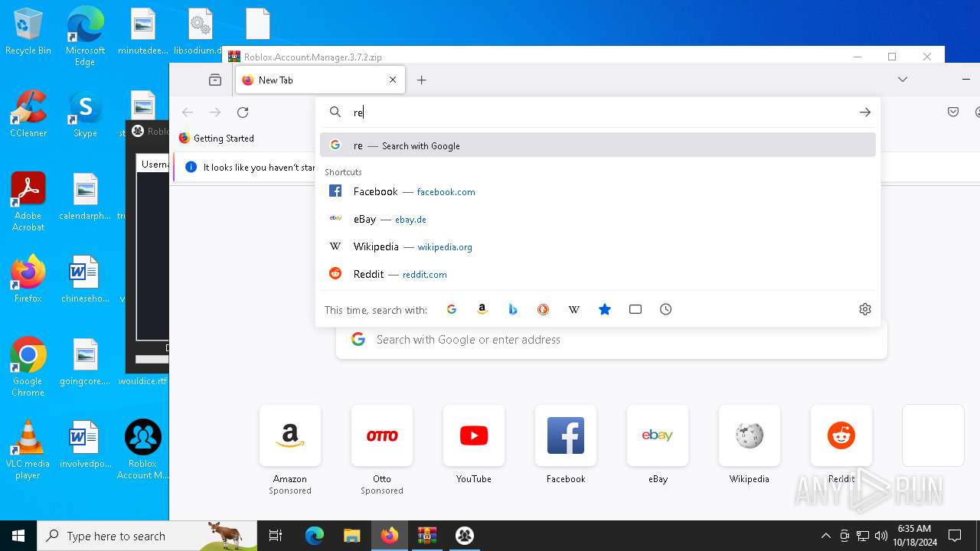
Task: Open Firefox desktop shortcut
Action: pos(28,279)
